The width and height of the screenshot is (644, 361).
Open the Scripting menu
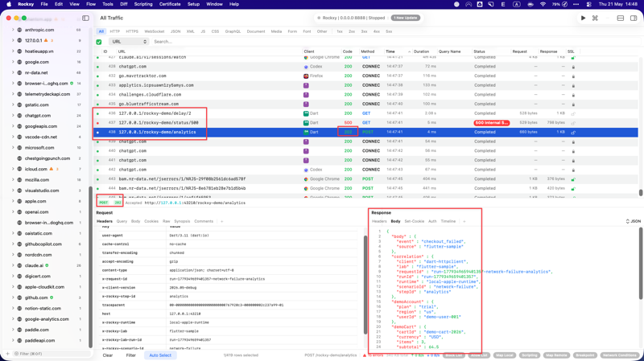click(x=143, y=4)
